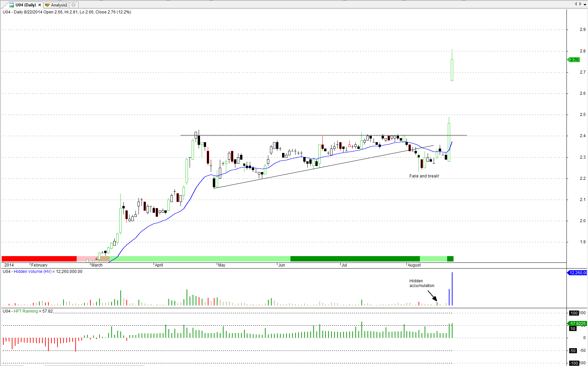
Task: Click the dark green ribbon segment above July
Action: click(355, 259)
